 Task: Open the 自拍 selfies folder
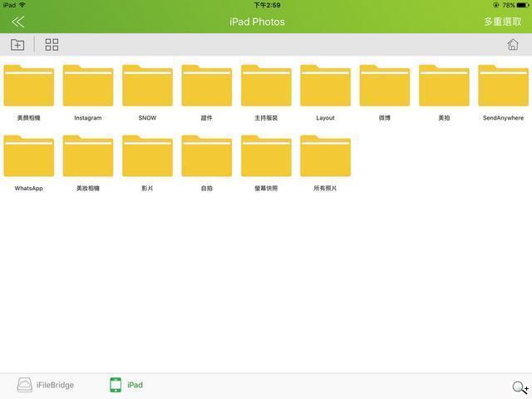pos(207,155)
